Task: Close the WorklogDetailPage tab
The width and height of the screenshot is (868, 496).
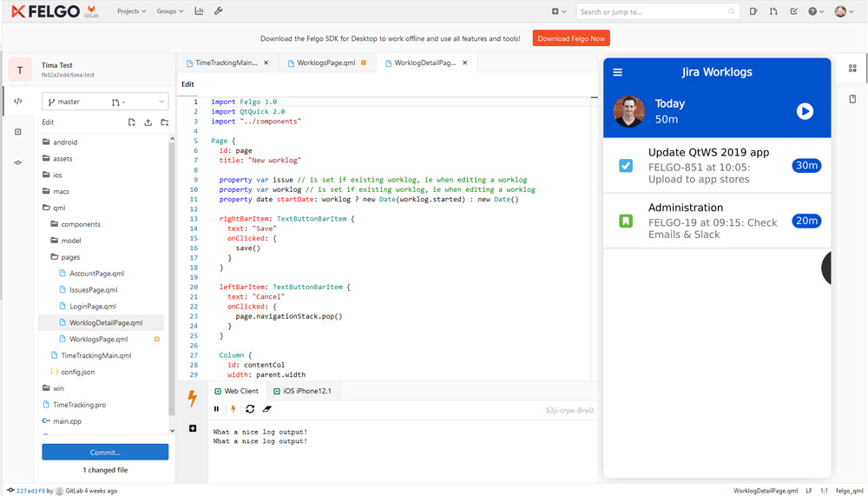Action: 465,63
